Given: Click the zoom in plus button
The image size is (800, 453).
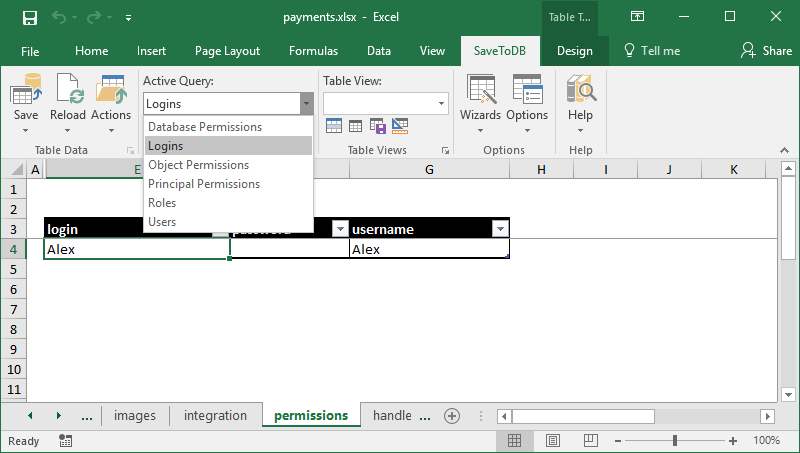Looking at the screenshot, I should [733, 441].
